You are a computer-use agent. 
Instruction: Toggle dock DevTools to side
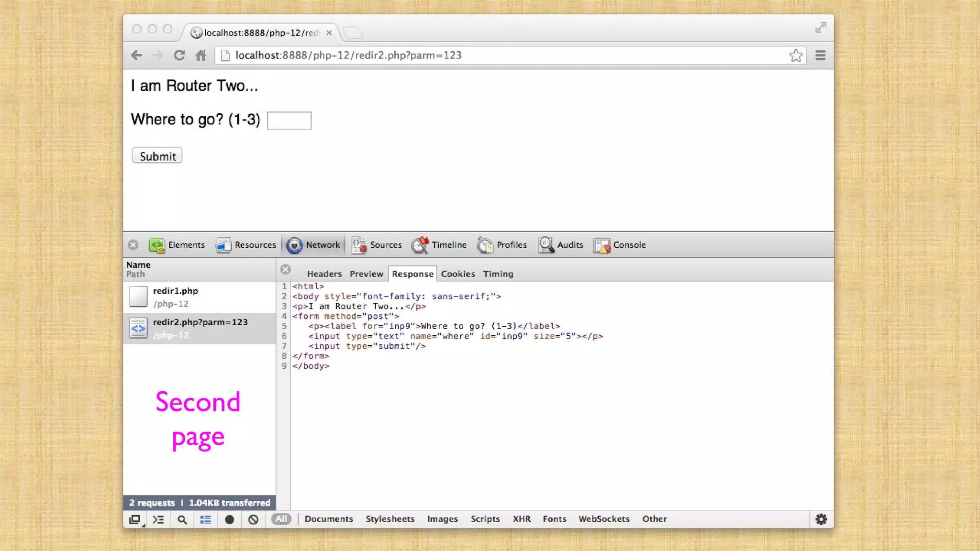pyautogui.click(x=135, y=519)
